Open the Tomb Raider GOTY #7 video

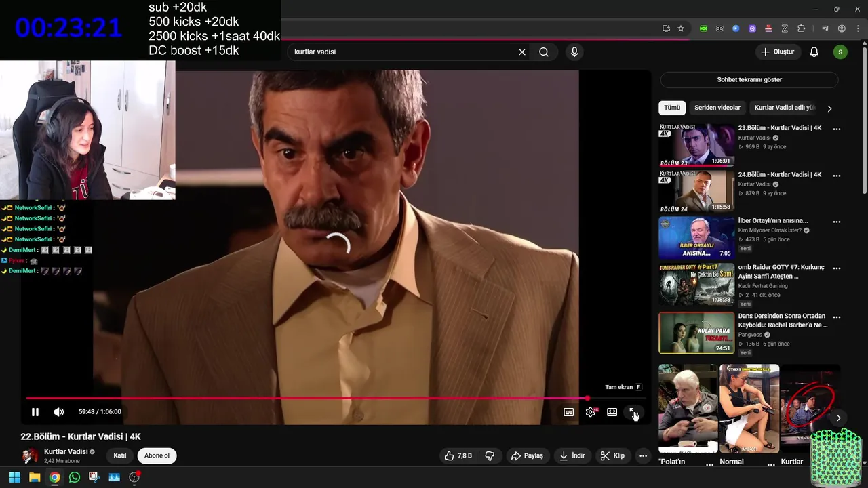tap(696, 284)
